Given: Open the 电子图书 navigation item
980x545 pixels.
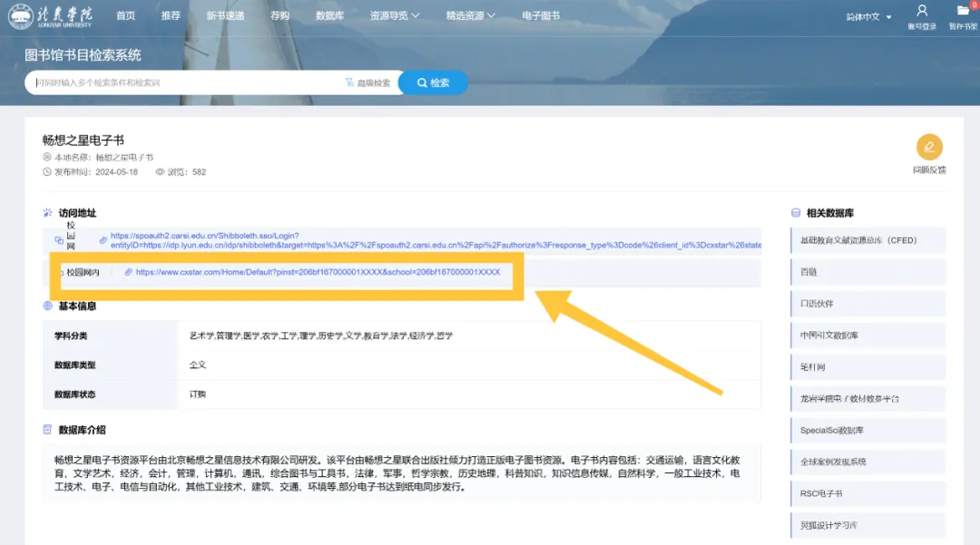Looking at the screenshot, I should coord(541,15).
